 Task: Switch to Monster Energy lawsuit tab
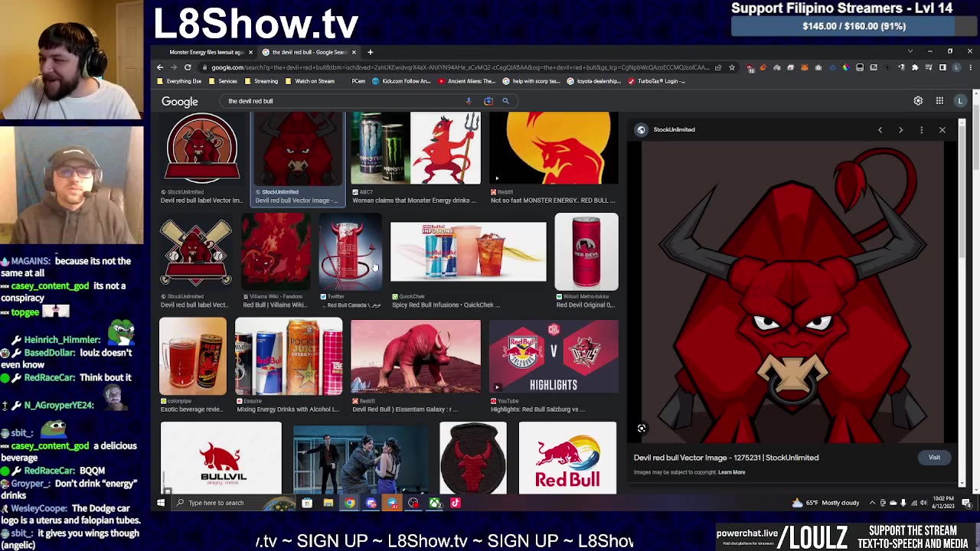tap(206, 52)
